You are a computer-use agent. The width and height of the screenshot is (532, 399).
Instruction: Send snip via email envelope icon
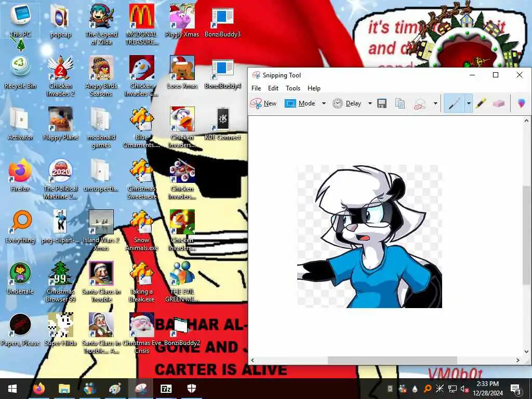coord(420,103)
